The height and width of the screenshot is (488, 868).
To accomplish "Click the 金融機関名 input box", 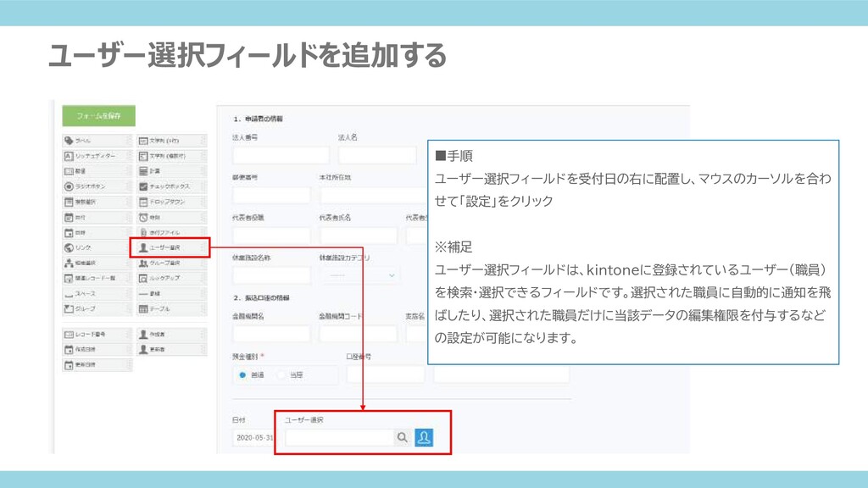I will click(x=271, y=333).
